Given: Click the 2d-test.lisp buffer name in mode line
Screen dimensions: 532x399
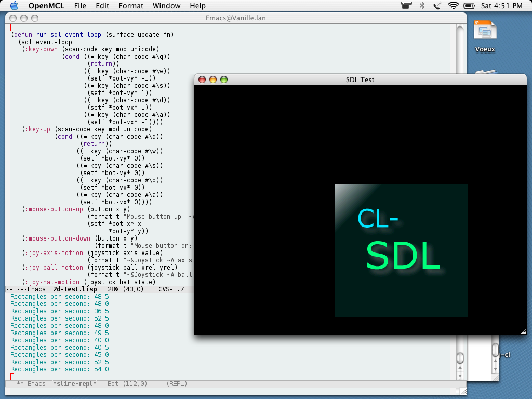Looking at the screenshot, I should click(x=75, y=289).
